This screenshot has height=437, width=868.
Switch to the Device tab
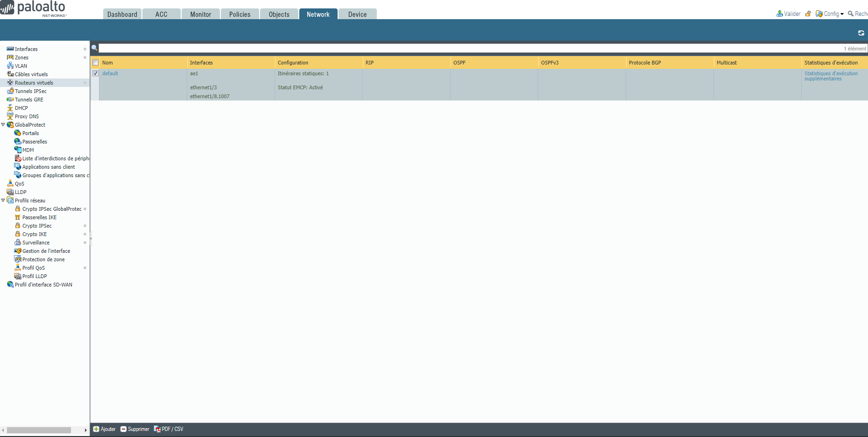(358, 14)
